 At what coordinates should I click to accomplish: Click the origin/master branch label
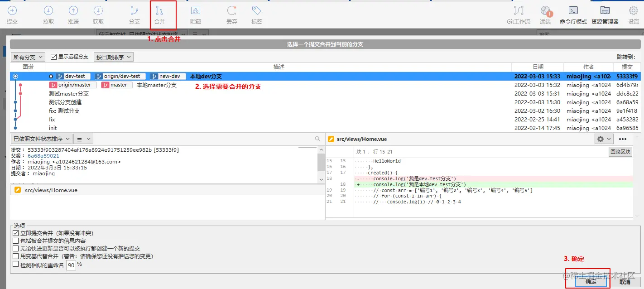click(72, 85)
